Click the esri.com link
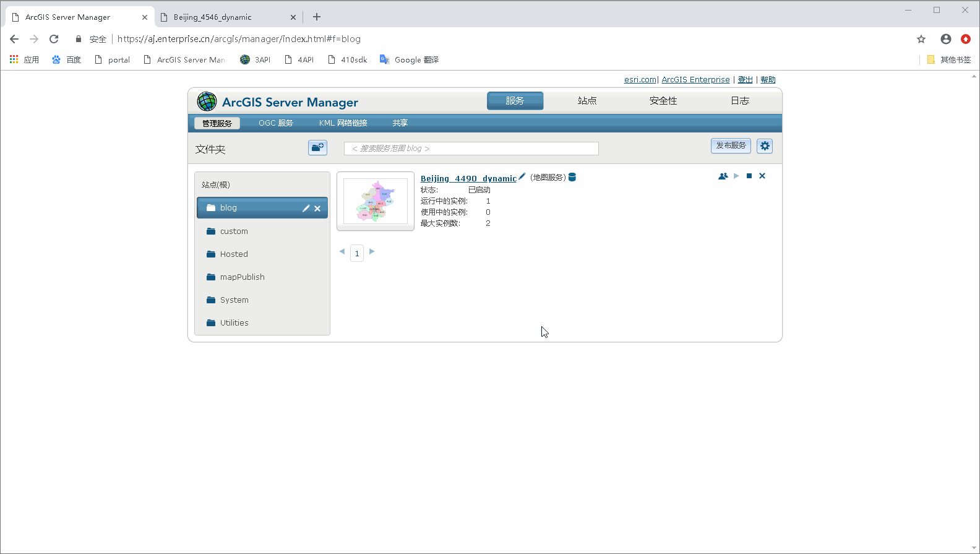 [640, 79]
